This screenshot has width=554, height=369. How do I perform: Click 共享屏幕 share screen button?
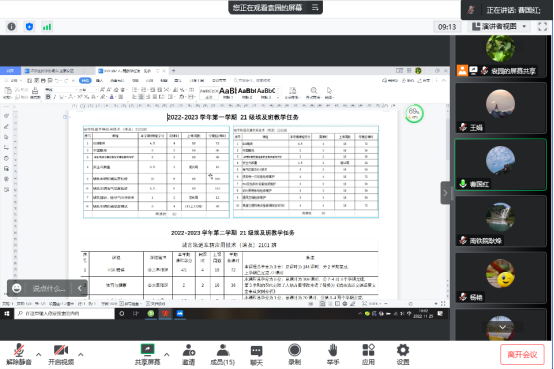pyautogui.click(x=147, y=355)
